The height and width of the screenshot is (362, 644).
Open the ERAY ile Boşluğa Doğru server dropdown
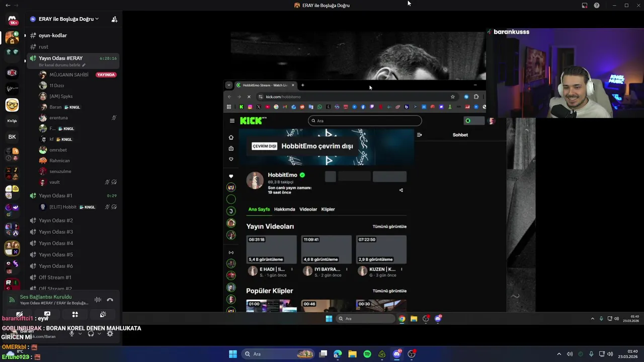[68, 19]
